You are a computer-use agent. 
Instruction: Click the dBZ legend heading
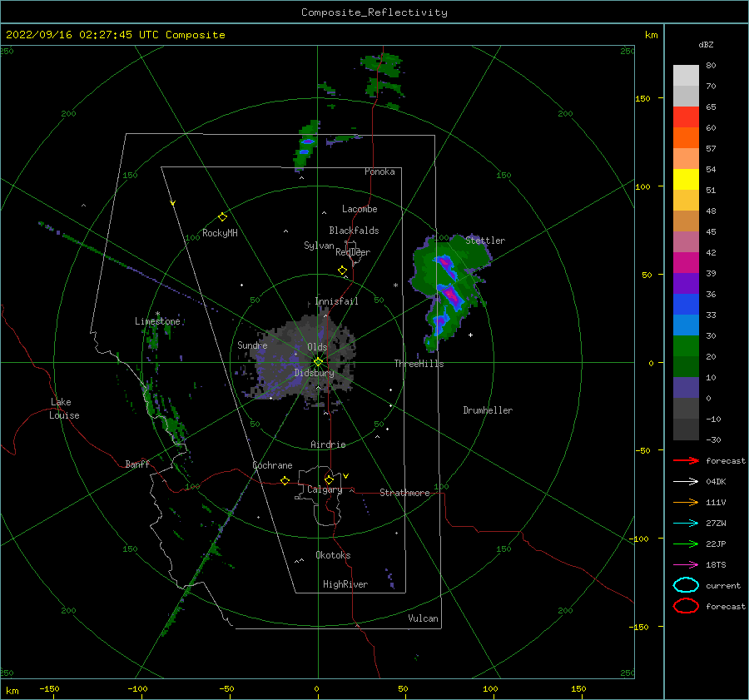pyautogui.click(x=706, y=45)
